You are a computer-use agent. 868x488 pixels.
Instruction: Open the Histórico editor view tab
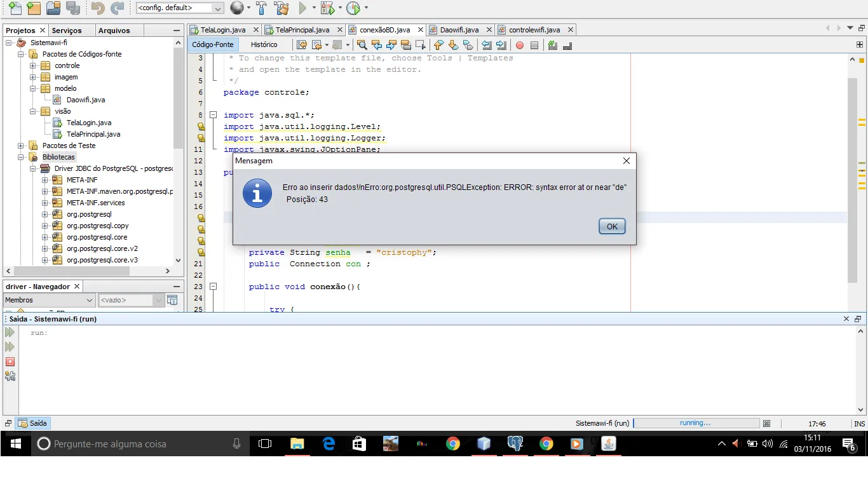click(x=264, y=44)
